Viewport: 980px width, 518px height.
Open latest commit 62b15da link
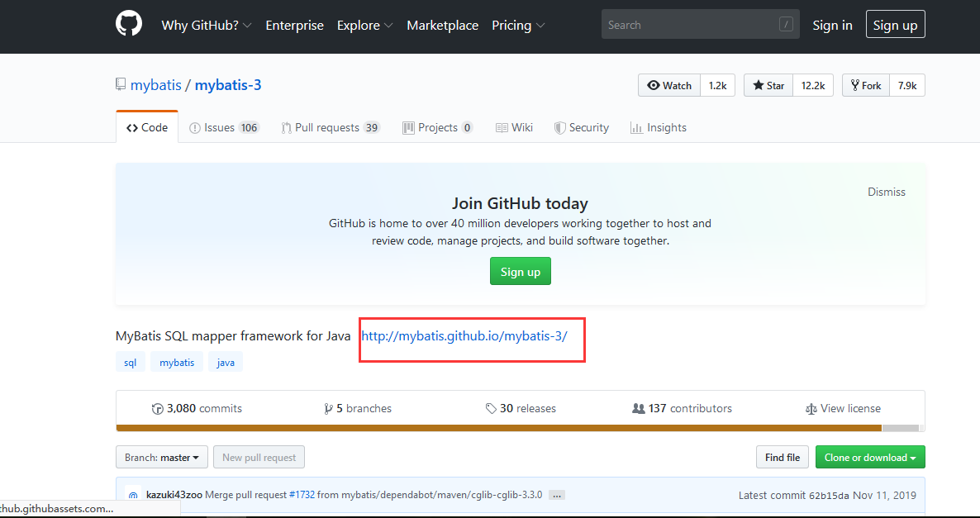[829, 496]
